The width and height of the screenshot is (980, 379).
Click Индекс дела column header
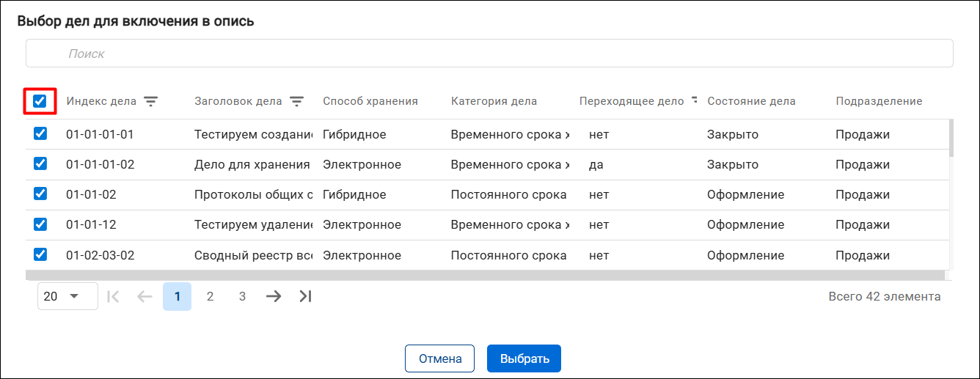pos(101,101)
